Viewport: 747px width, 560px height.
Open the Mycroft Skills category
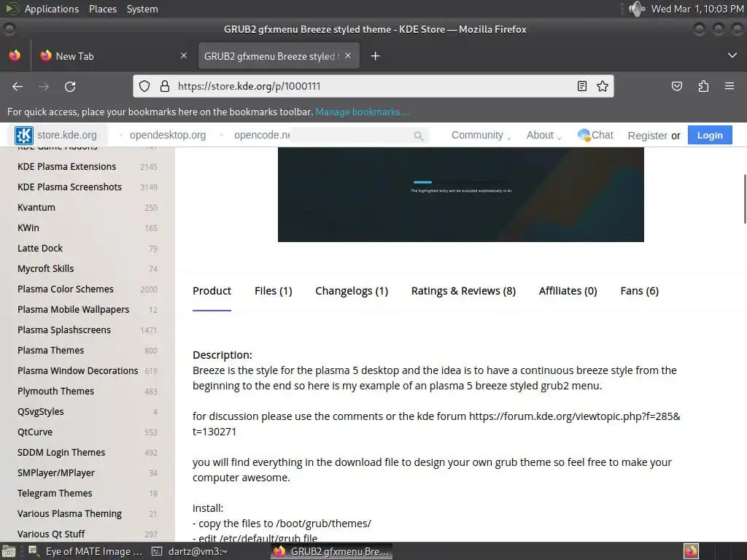(46, 269)
